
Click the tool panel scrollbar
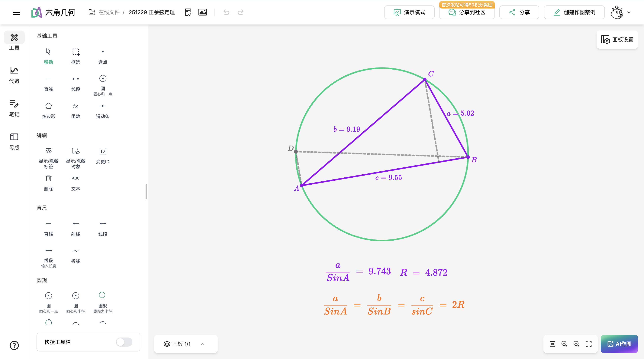(146, 192)
